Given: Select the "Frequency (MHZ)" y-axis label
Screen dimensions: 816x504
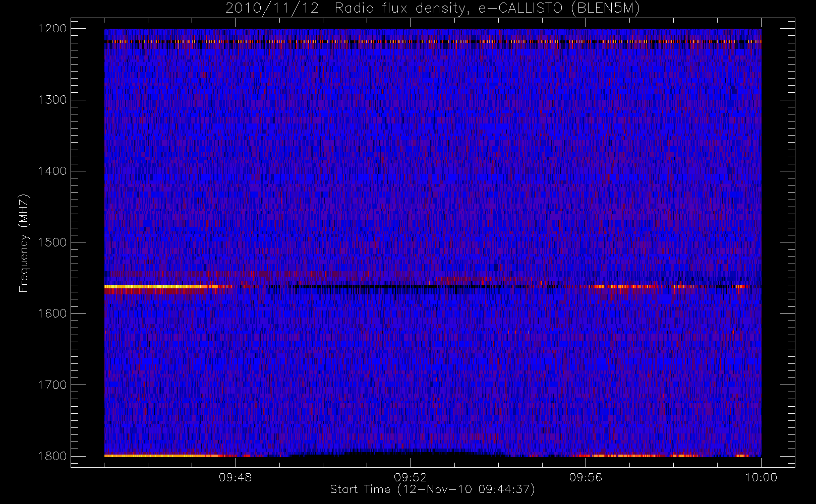Looking at the screenshot, I should (x=23, y=243).
